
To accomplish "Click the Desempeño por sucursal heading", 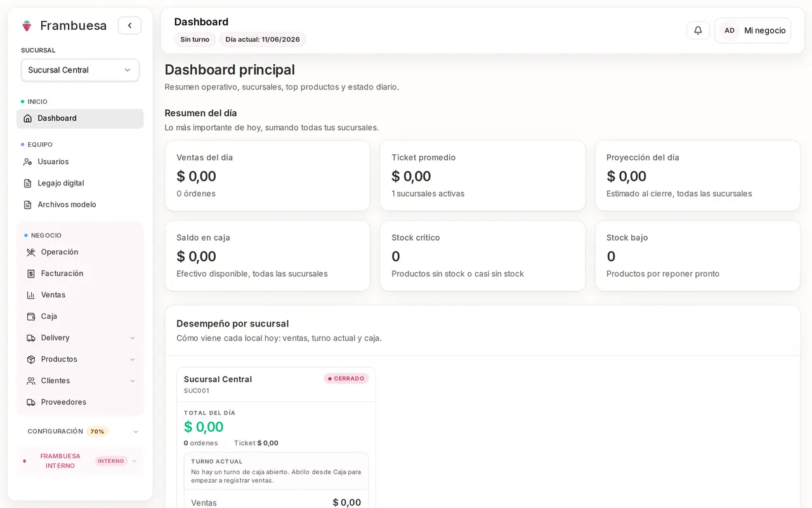I will [233, 324].
